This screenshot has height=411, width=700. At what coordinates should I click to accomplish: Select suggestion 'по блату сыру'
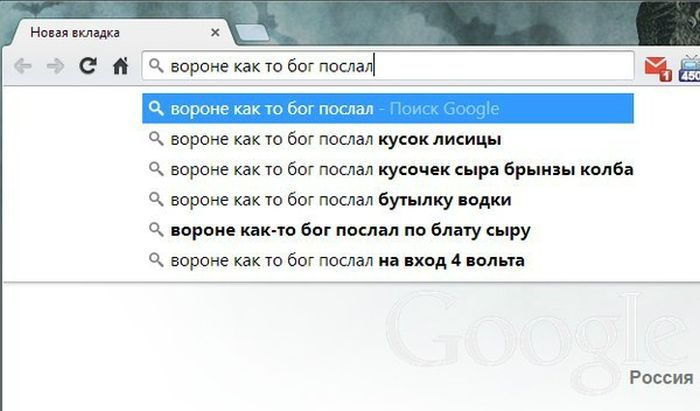click(x=388, y=230)
